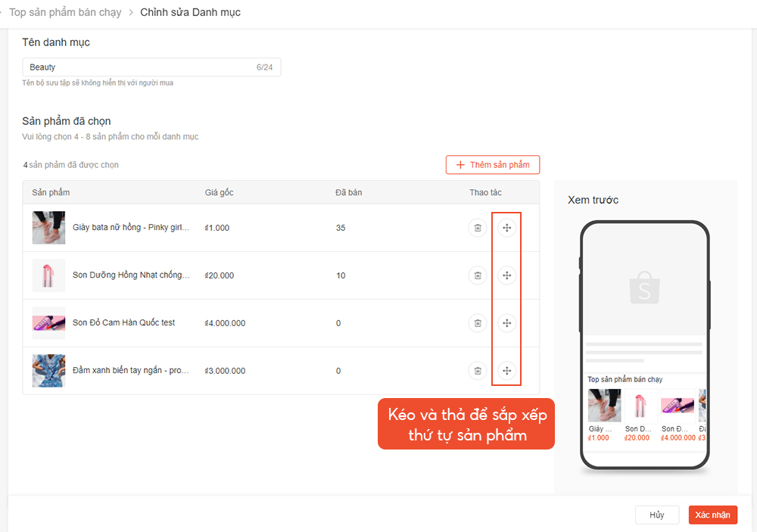Open the pink shoes product thumbnail
This screenshot has width=757, height=532.
coord(48,228)
